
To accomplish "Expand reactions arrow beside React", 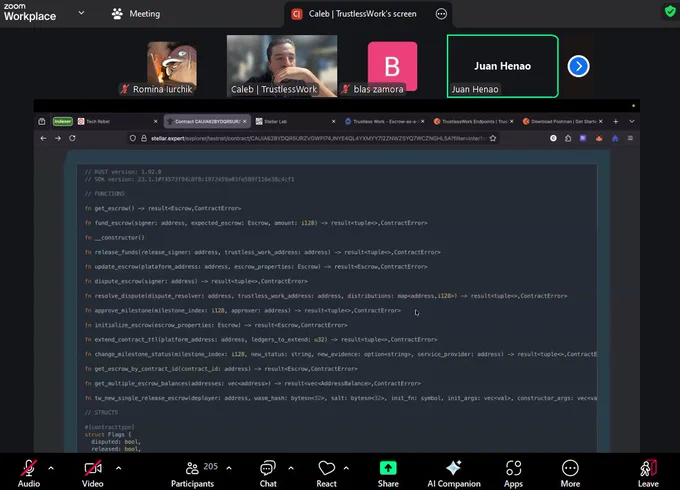I will [x=346, y=468].
